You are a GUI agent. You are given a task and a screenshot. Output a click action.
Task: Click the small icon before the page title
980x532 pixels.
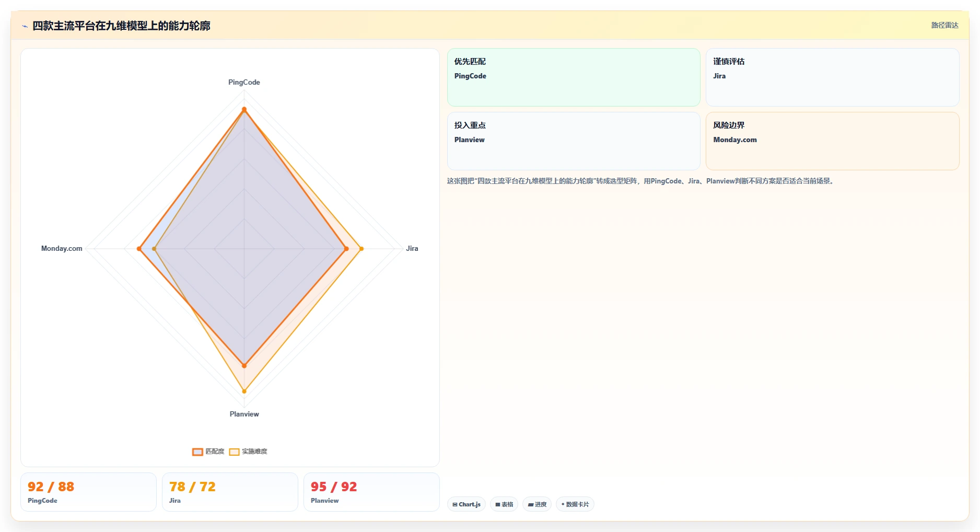click(25, 26)
